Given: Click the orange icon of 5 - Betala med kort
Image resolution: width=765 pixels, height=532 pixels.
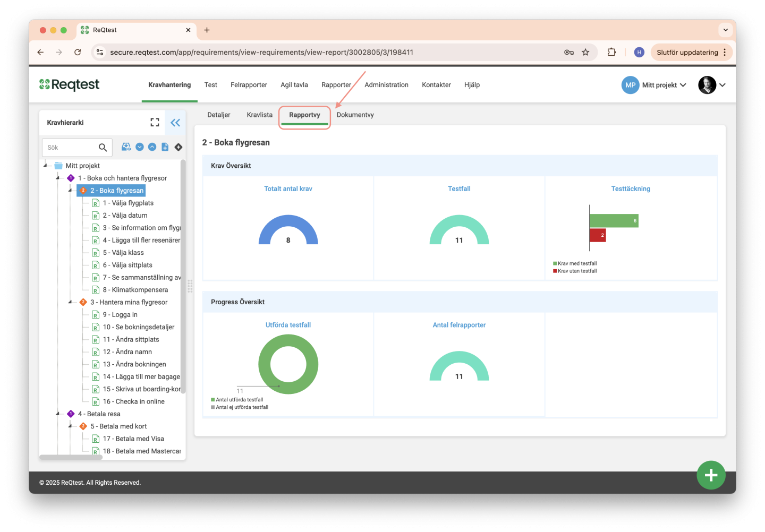Looking at the screenshot, I should click(83, 426).
